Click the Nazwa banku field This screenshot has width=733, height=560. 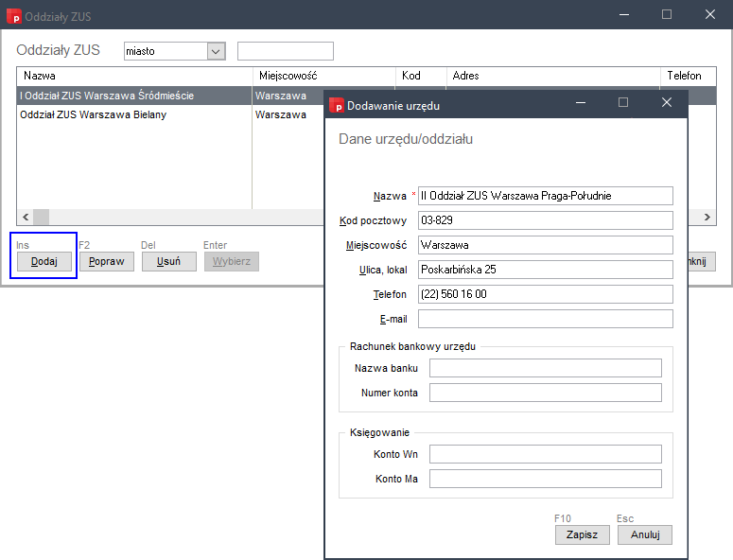coord(546,368)
